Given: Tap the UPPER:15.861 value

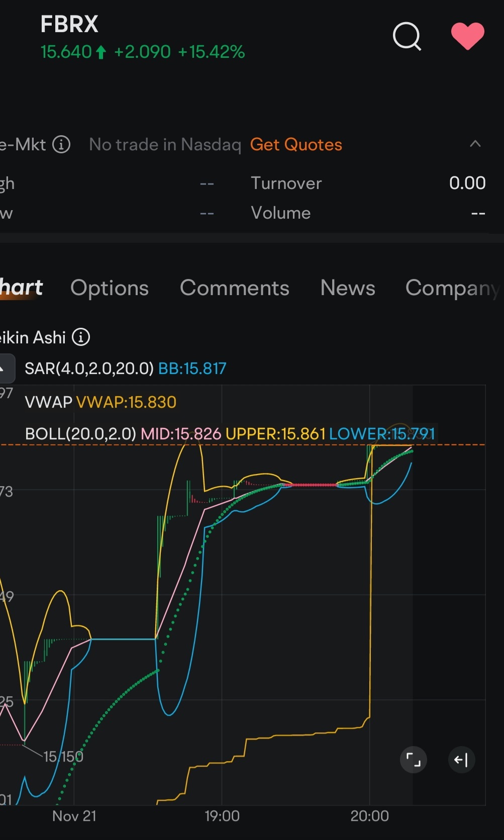Looking at the screenshot, I should (275, 433).
